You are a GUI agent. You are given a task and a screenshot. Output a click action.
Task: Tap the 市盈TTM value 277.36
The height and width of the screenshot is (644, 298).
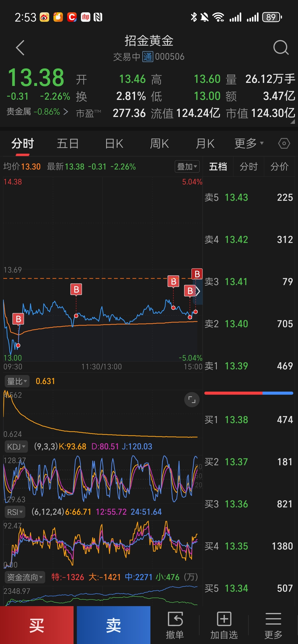[129, 113]
